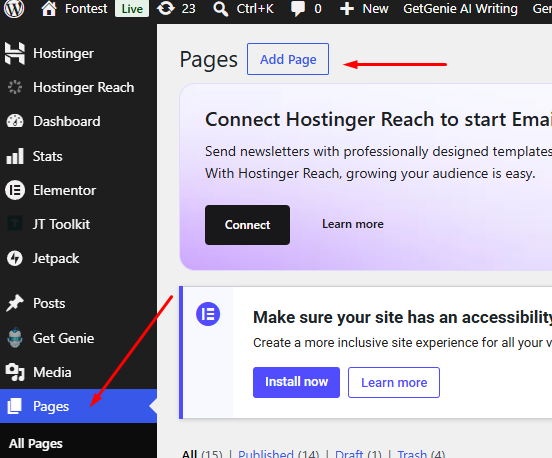Image resolution: width=552 pixels, height=458 pixels.
Task: Click the Live status badge
Action: pyautogui.click(x=132, y=9)
